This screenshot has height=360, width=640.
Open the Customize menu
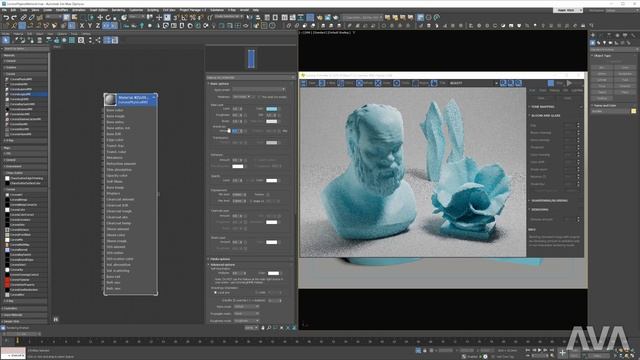[136, 10]
